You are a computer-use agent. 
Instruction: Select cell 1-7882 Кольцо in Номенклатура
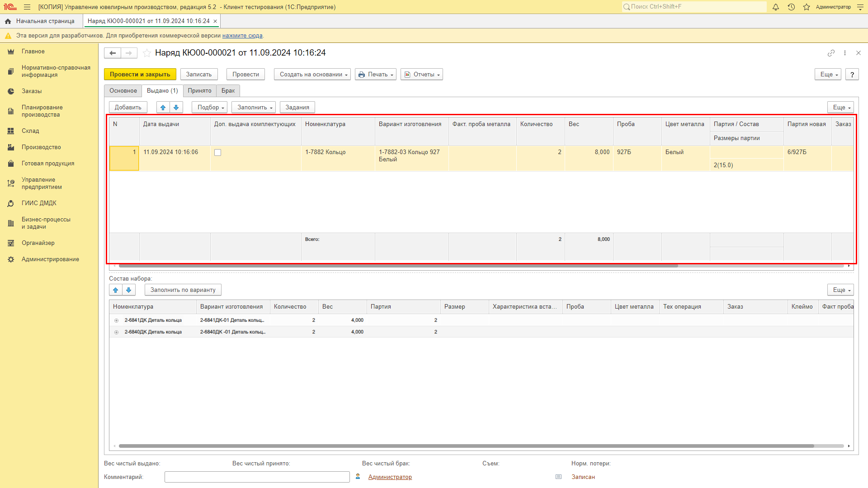coord(338,158)
